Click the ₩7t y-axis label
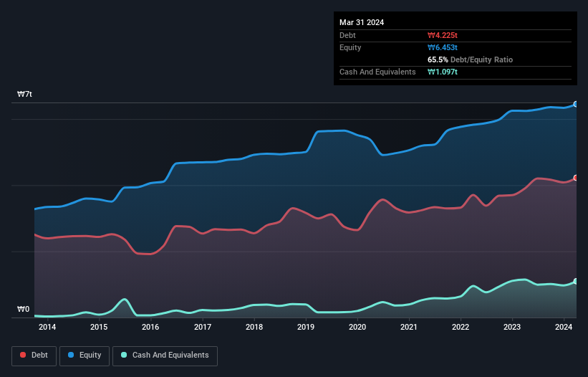 pos(25,94)
